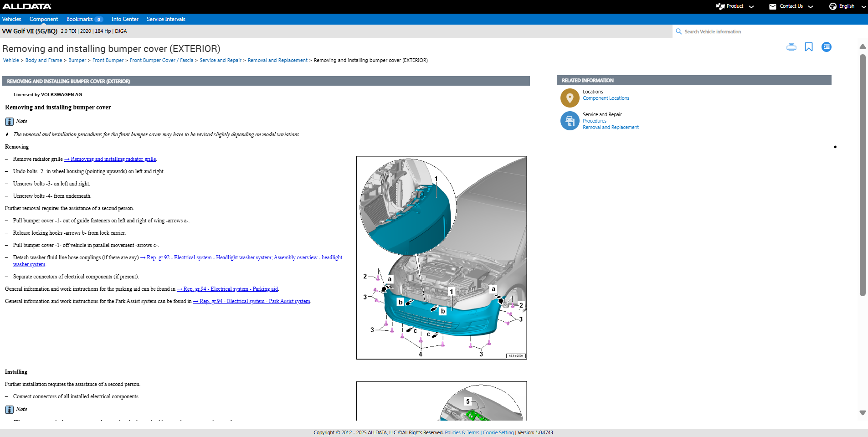The width and height of the screenshot is (868, 437).
Task: Click the scroll down arrow on the scrollbar
Action: (x=862, y=413)
